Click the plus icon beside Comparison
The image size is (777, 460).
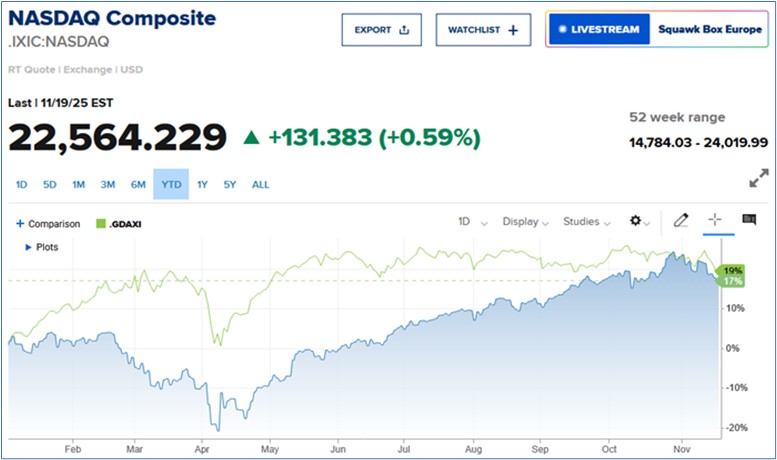click(20, 224)
